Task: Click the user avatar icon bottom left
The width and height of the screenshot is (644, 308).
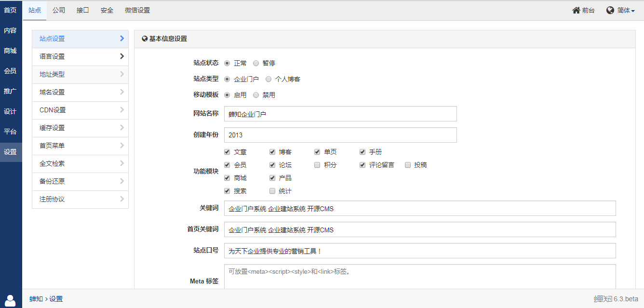Action: pyautogui.click(x=10, y=299)
